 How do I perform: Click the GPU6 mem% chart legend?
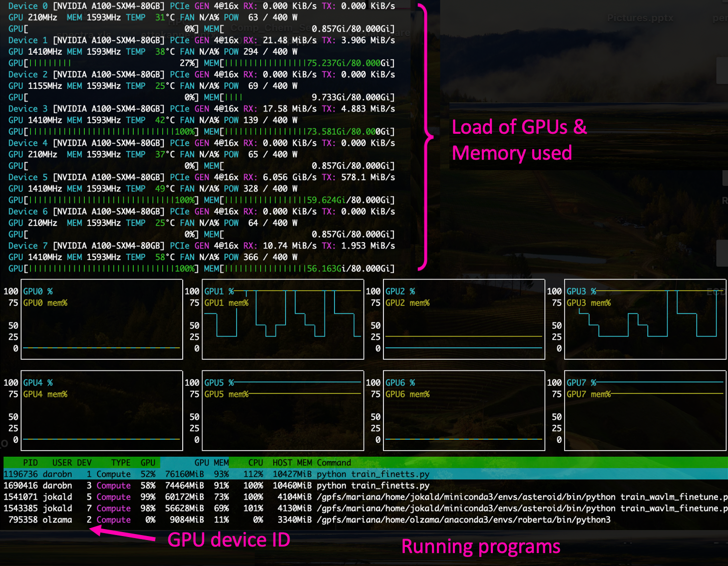tap(407, 394)
